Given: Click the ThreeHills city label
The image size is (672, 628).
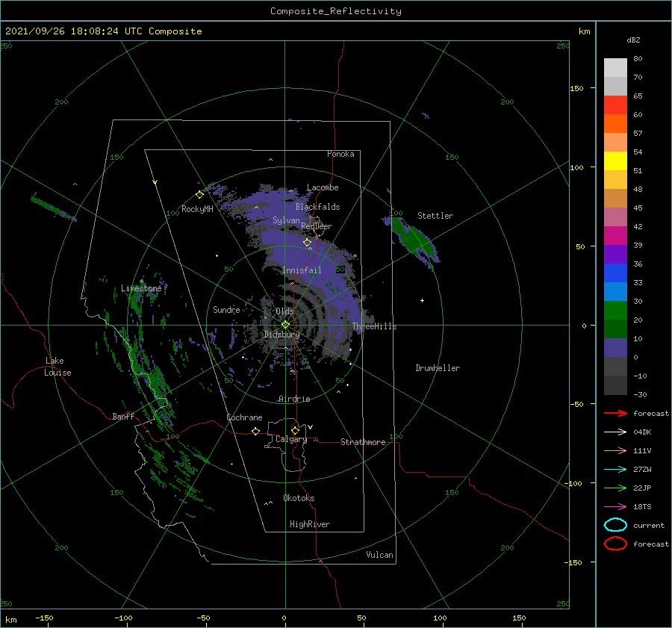Looking at the screenshot, I should tap(375, 326).
